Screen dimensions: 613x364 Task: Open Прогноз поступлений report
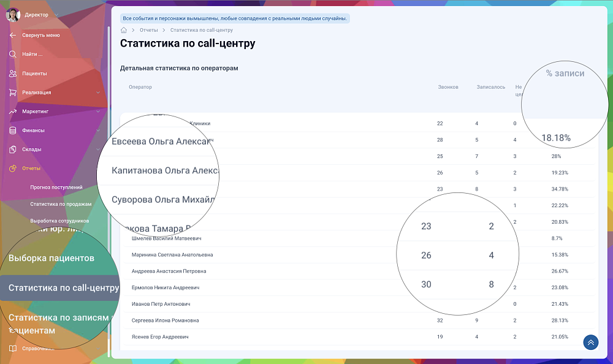pos(56,188)
